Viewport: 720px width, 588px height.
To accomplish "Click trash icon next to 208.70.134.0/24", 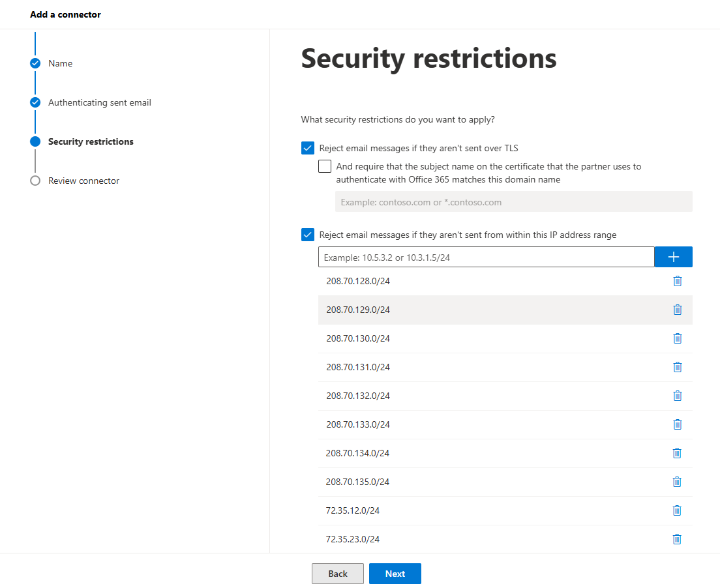I will click(x=677, y=453).
